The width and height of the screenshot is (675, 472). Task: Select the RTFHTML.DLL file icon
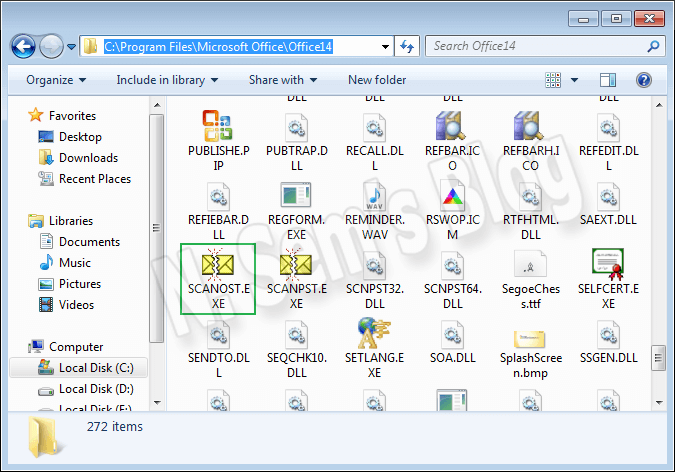pos(530,197)
